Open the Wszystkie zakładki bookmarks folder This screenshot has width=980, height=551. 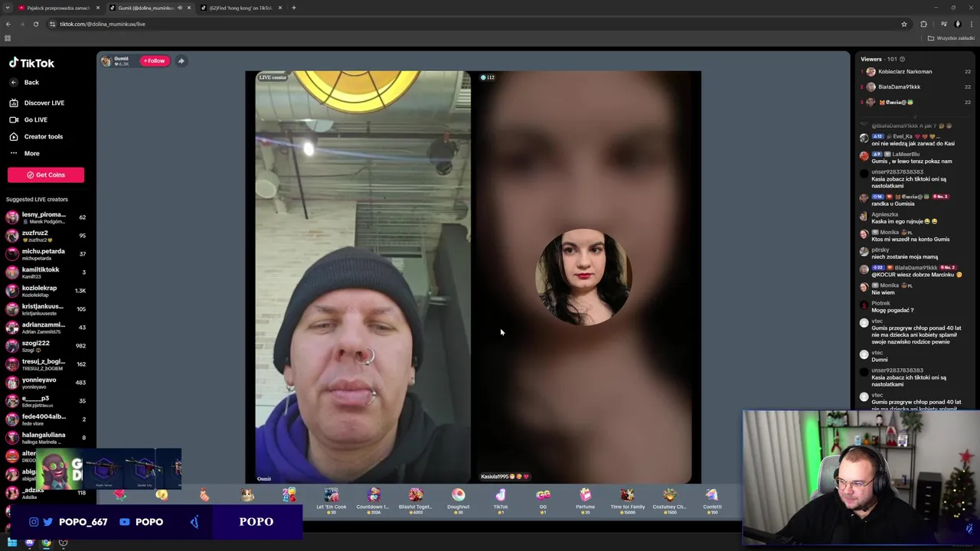951,38
